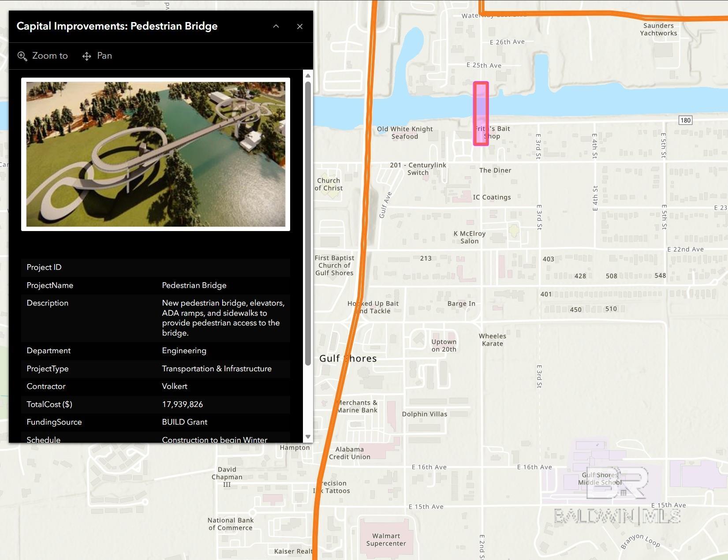Click the popup vertical scrollbar thumb
Image resolution: width=728 pixels, height=560 pixels.
click(x=308, y=220)
